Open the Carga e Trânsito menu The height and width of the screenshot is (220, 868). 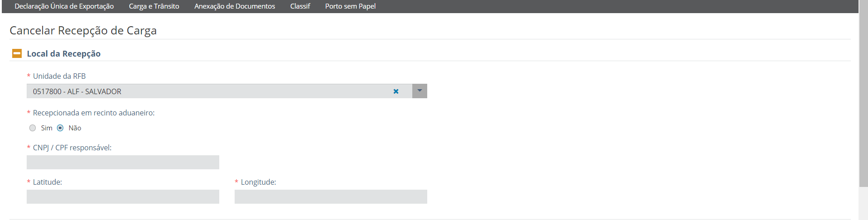click(x=154, y=6)
